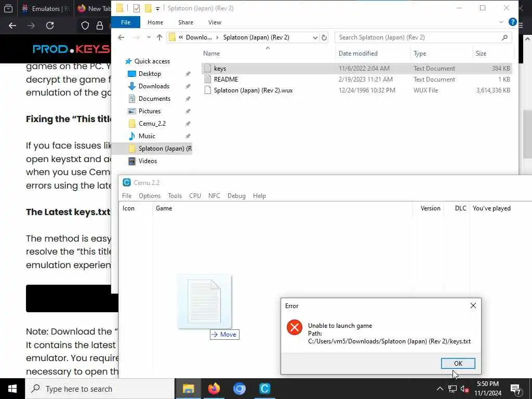Open Cemu_2.2 folder in navigation pane
The width and height of the screenshot is (532, 399).
point(152,124)
